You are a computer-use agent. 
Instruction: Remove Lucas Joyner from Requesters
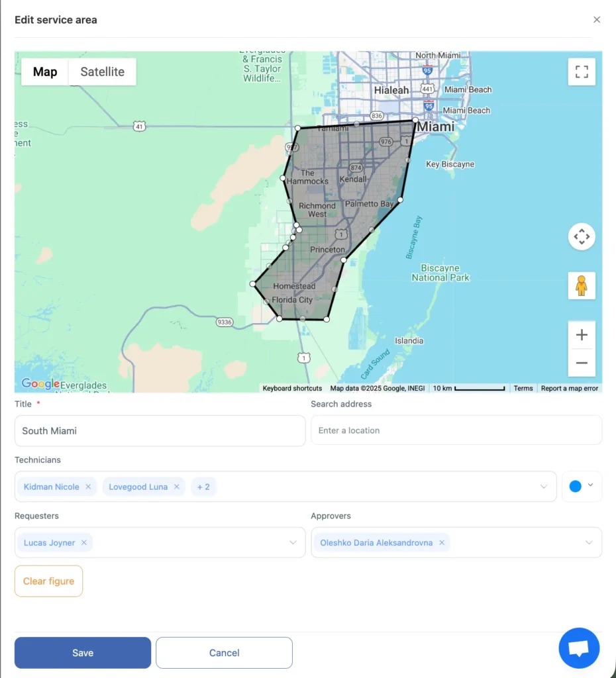83,542
